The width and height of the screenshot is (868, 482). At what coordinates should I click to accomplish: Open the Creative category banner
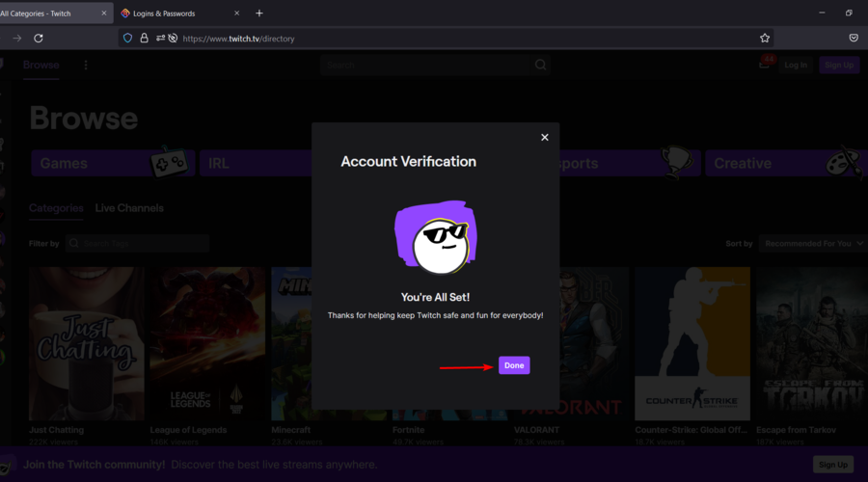tap(786, 163)
